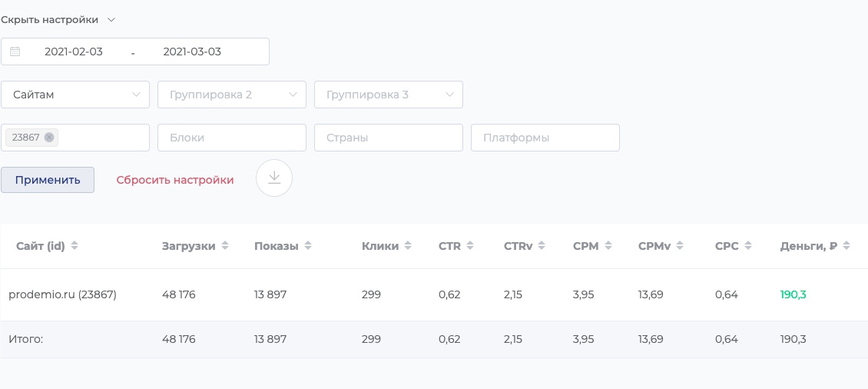Click the start date 2021-02-03

(x=74, y=52)
